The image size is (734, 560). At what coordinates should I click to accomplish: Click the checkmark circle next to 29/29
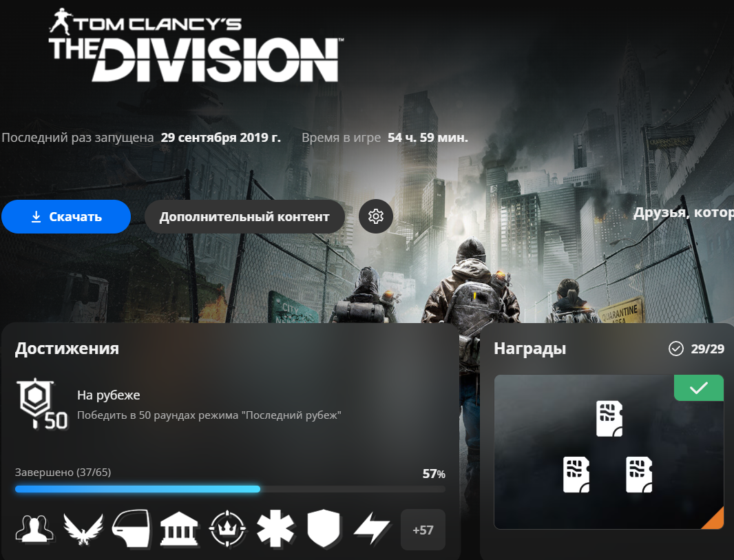pos(676,349)
